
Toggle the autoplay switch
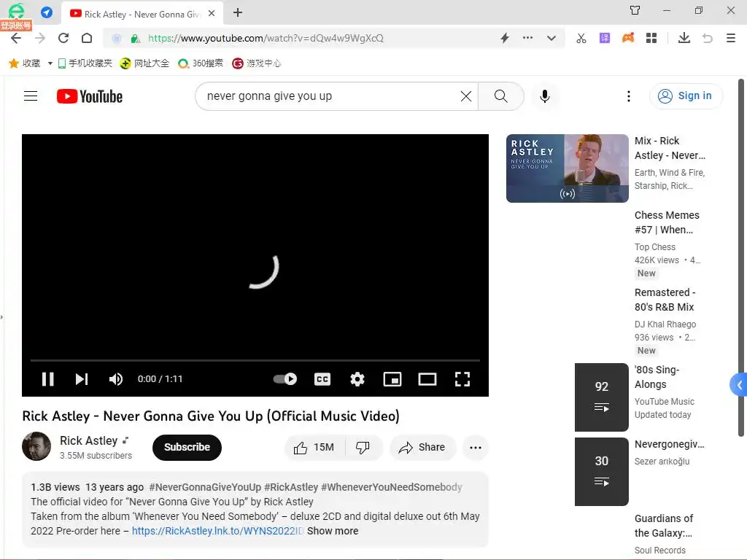(285, 379)
